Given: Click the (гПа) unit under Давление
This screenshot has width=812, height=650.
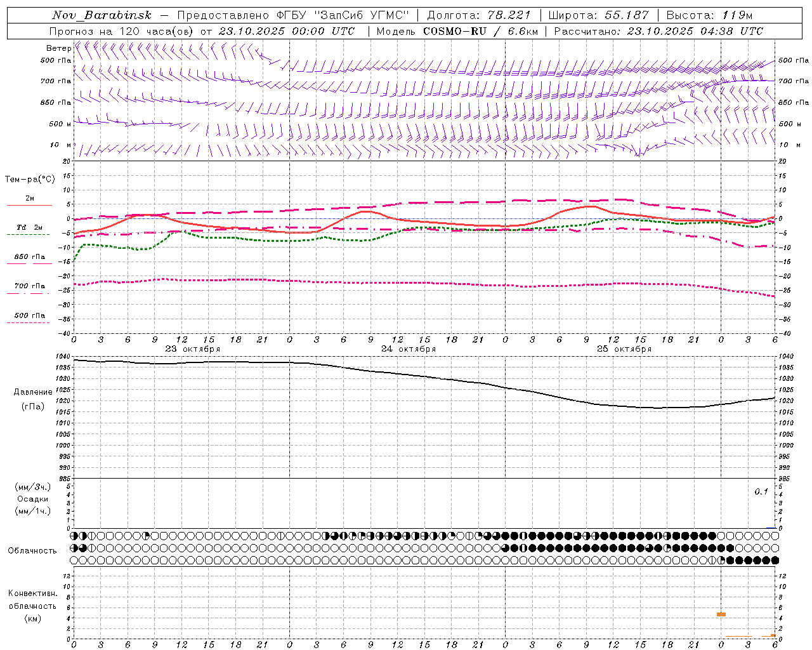Looking at the screenshot, I should pyautogui.click(x=33, y=407).
